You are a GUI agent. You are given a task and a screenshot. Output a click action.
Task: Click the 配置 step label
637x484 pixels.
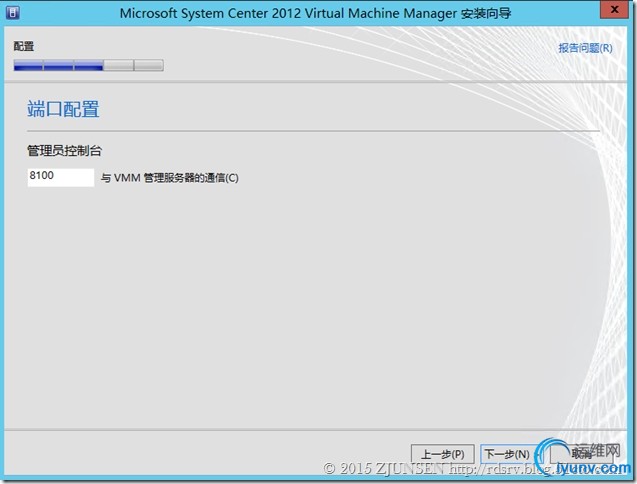click(x=24, y=46)
